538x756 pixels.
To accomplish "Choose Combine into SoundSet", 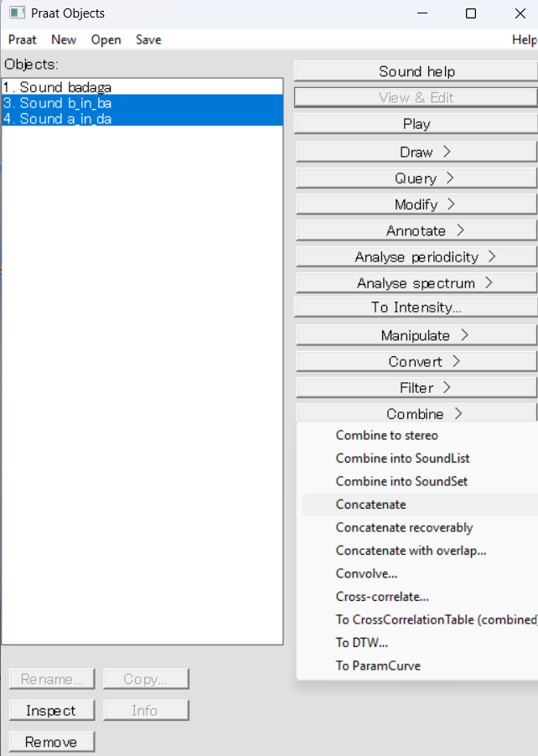I will (420, 481).
